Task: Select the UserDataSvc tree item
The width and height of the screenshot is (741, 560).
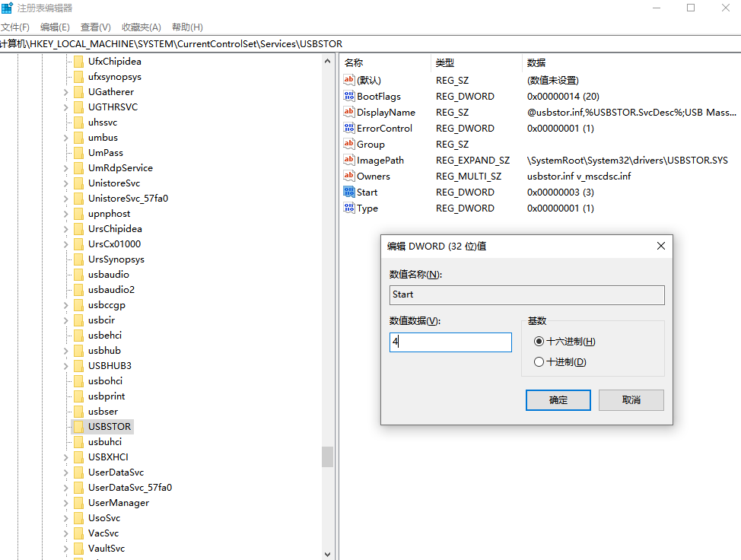Action: [116, 472]
